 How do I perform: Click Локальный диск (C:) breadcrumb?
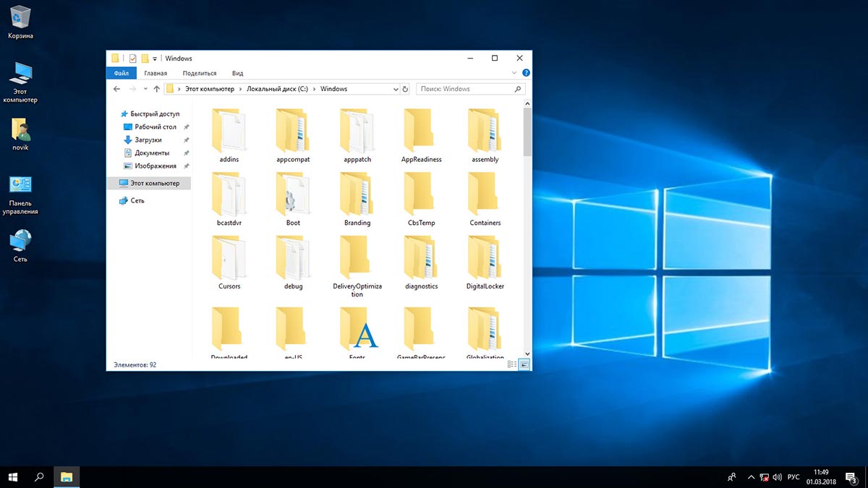tap(277, 89)
